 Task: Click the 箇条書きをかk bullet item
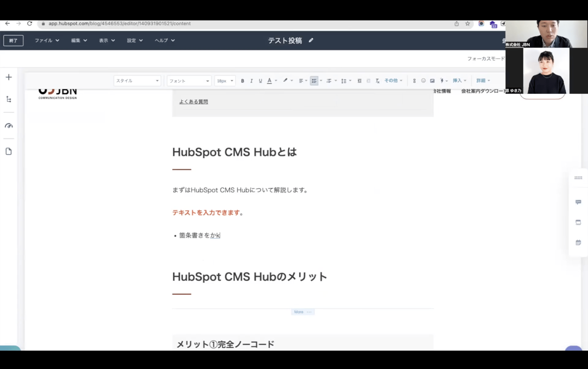click(200, 235)
